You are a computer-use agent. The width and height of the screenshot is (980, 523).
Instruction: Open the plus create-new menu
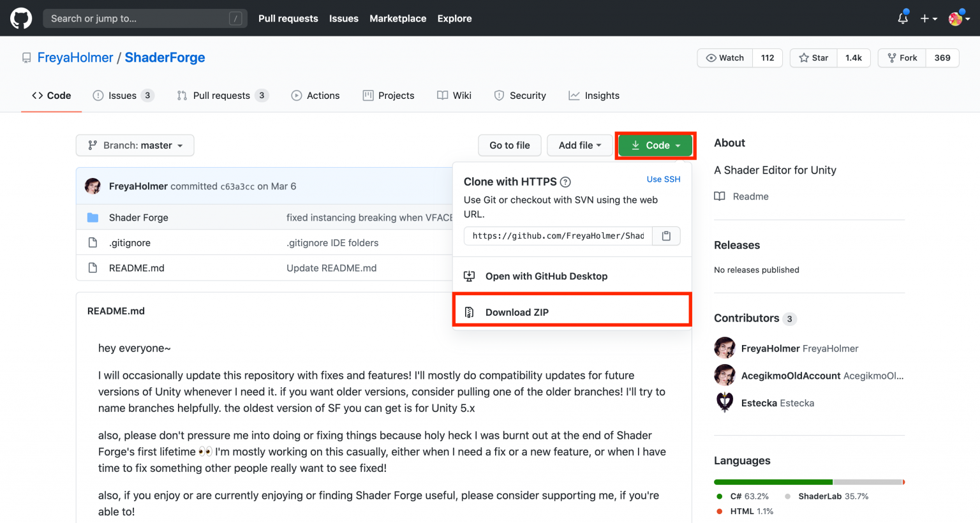(928, 18)
